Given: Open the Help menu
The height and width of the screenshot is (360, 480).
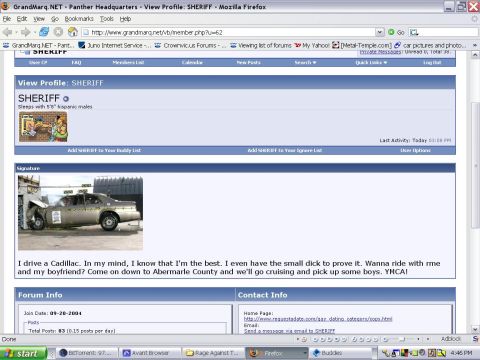Looking at the screenshot, I should [125, 19].
